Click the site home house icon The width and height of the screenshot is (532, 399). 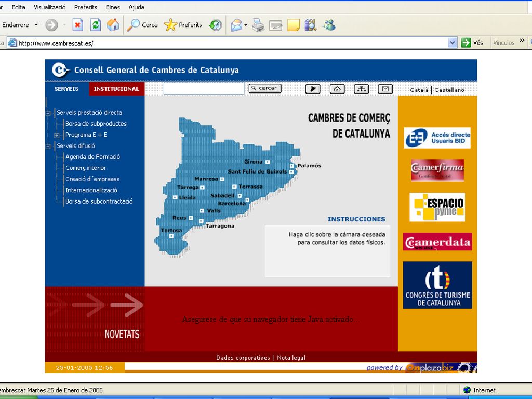pos(337,89)
